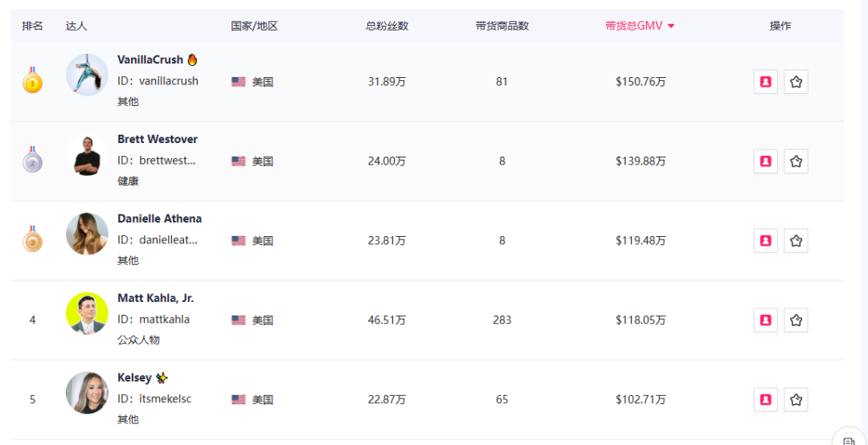Open VanillaCrush's pink profile detail icon
Screen dimensions: 868x445
click(x=766, y=82)
